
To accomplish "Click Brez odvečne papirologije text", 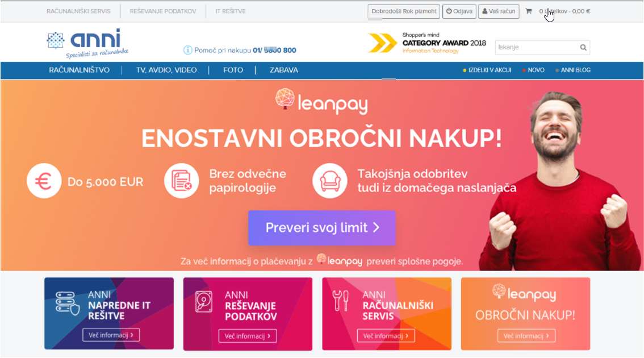I will click(x=248, y=181).
